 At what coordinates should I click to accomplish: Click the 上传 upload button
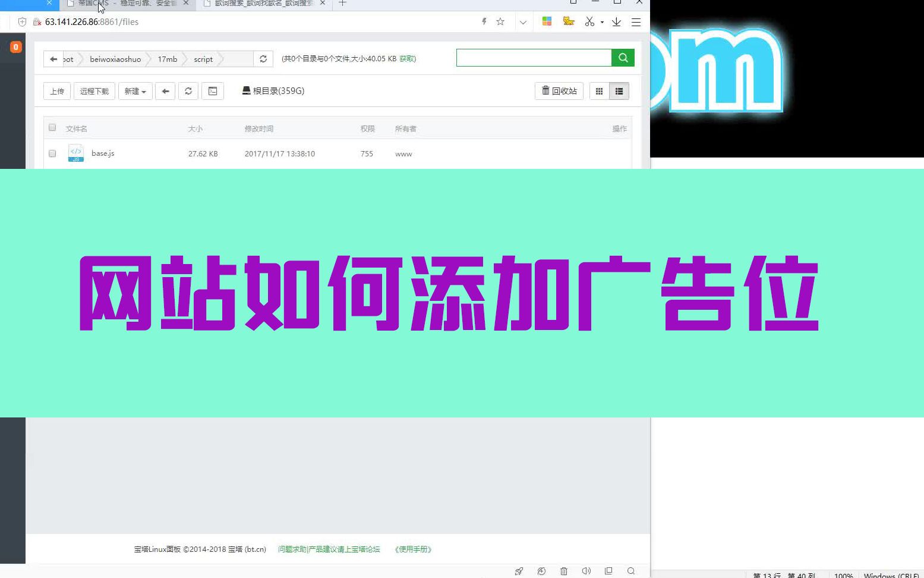coord(57,91)
